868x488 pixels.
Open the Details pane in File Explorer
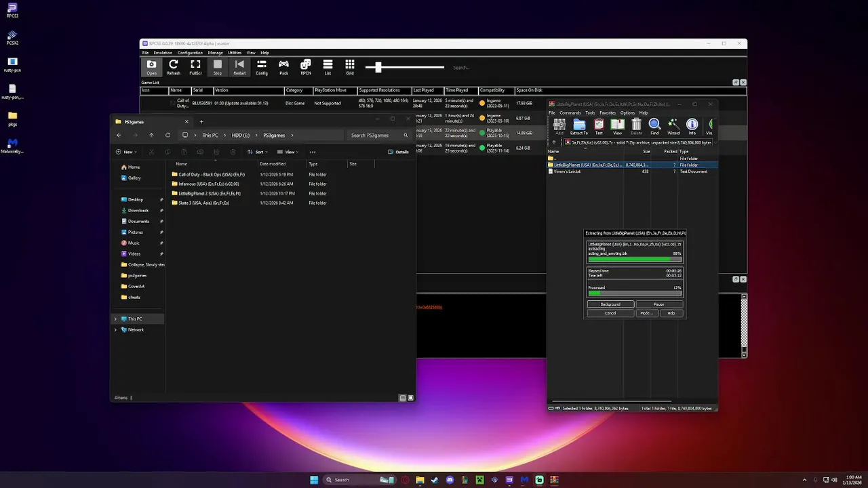(x=399, y=152)
